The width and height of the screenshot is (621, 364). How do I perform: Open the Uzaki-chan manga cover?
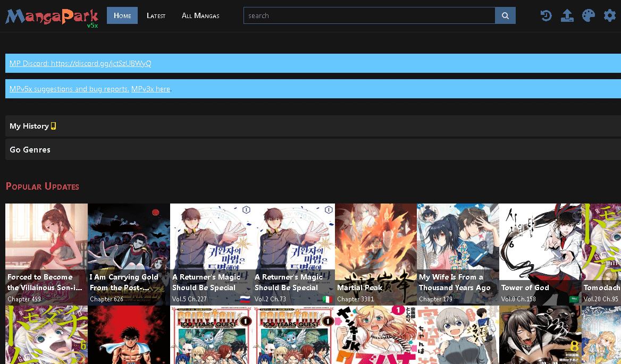pyautogui.click(x=458, y=335)
